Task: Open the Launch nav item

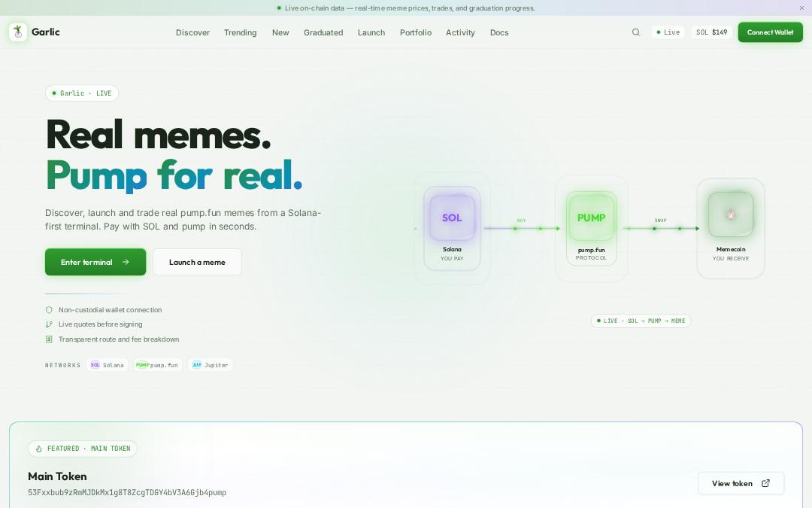Action: coord(371,32)
